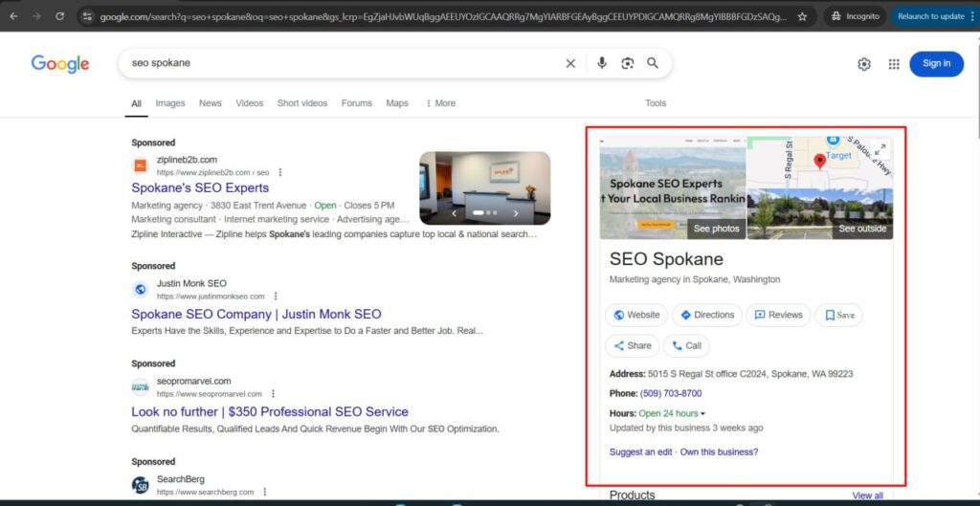Click the SearchBerg favicon logo
This screenshot has width=980, height=506.
pyautogui.click(x=140, y=485)
